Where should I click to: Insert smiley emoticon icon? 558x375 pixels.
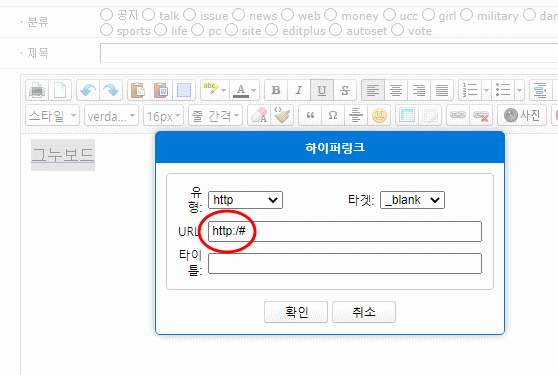pyautogui.click(x=379, y=115)
